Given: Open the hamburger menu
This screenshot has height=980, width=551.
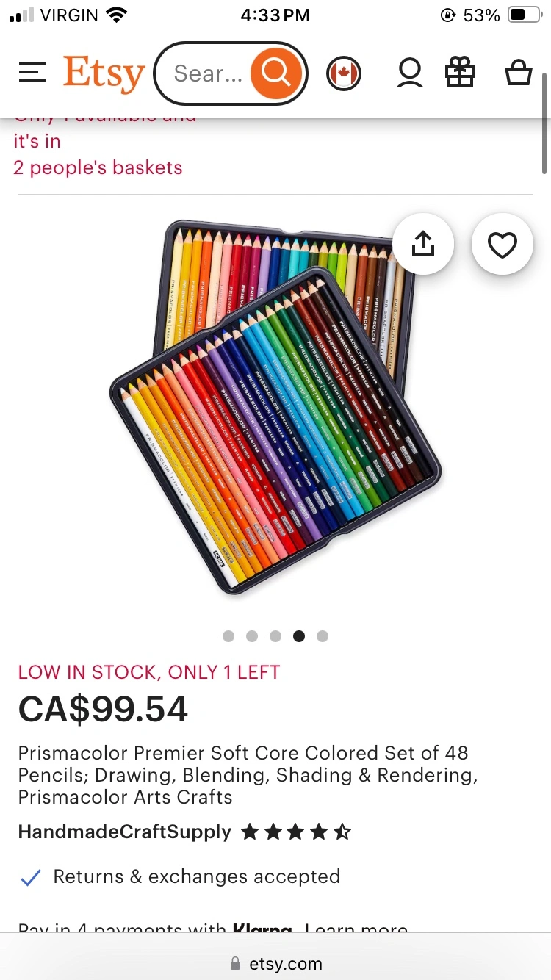Looking at the screenshot, I should click(x=32, y=73).
